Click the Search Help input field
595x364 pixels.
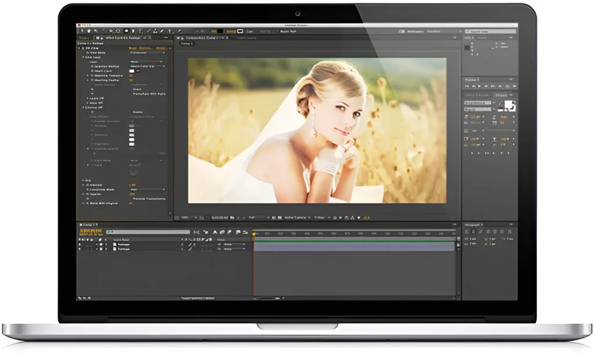pos(490,31)
